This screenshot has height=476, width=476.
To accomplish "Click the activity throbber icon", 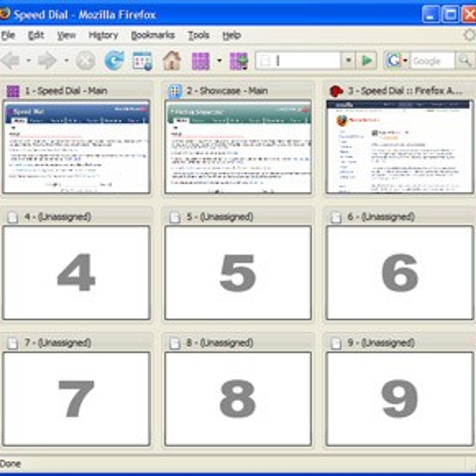I will pyautogui.click(x=470, y=35).
